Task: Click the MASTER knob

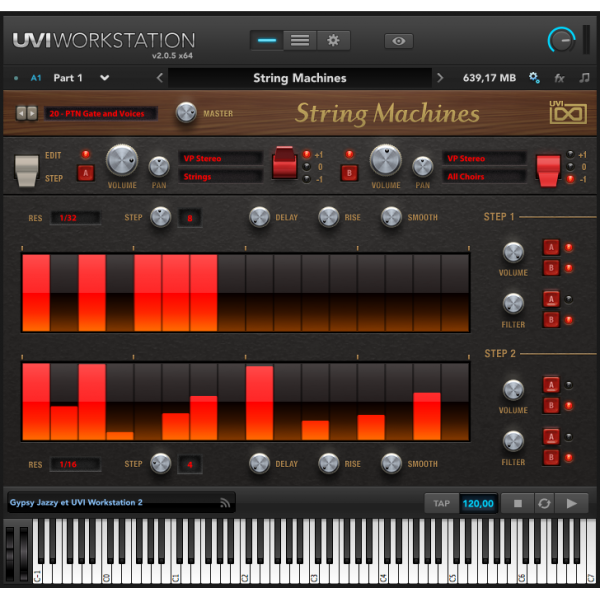Action: pyautogui.click(x=186, y=112)
